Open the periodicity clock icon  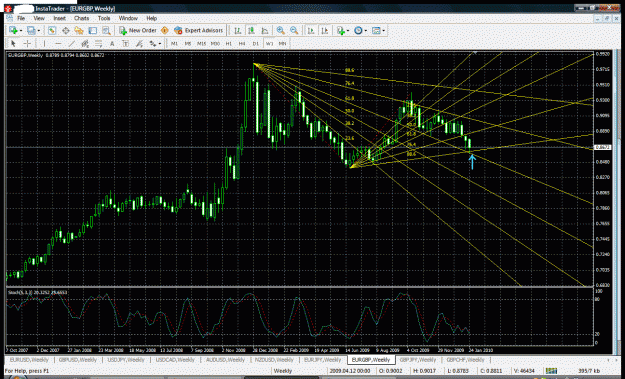tap(358, 30)
